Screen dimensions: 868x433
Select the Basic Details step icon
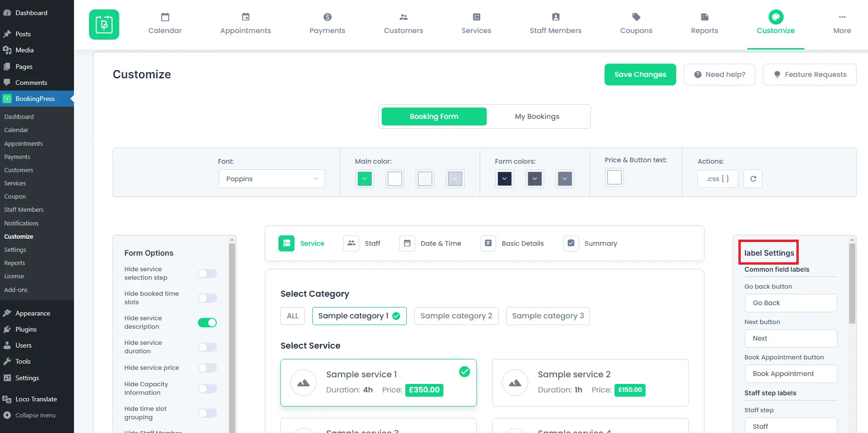pyautogui.click(x=488, y=243)
